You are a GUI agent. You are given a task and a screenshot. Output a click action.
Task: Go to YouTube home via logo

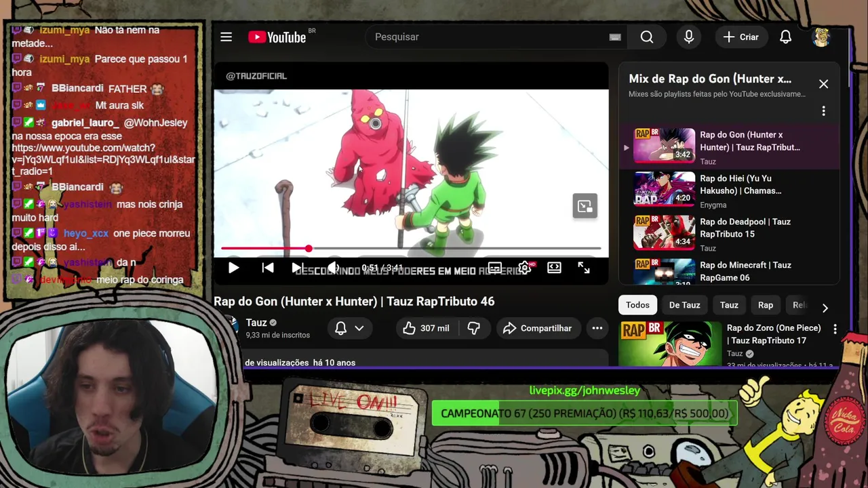point(277,37)
